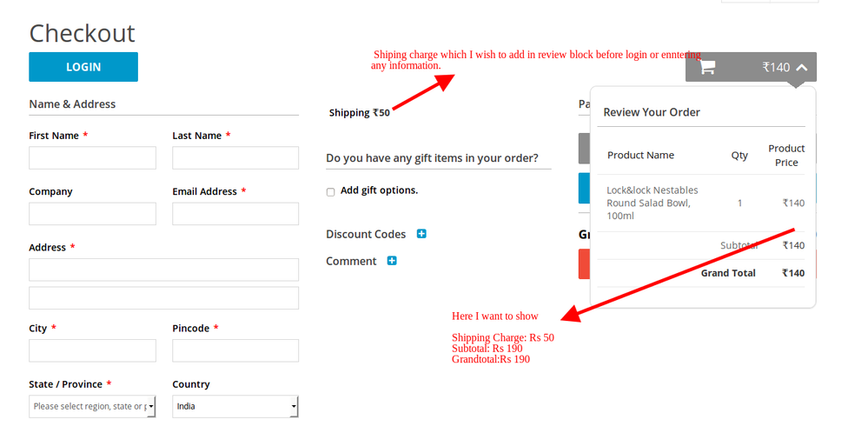This screenshot has height=433, width=868.
Task: Open the State / Province dropdown
Action: click(x=92, y=406)
